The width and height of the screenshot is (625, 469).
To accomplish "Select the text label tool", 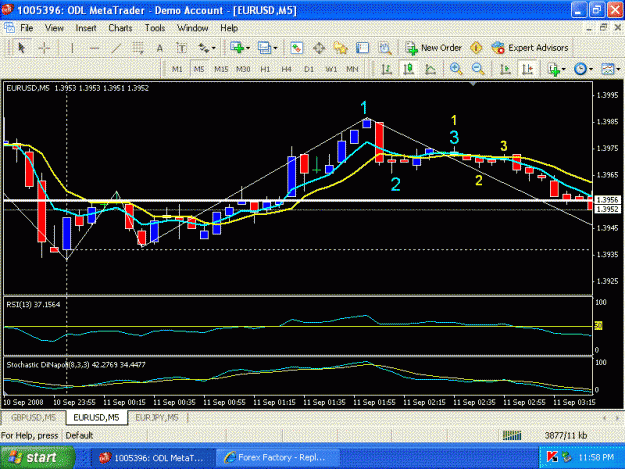I will pos(181,48).
